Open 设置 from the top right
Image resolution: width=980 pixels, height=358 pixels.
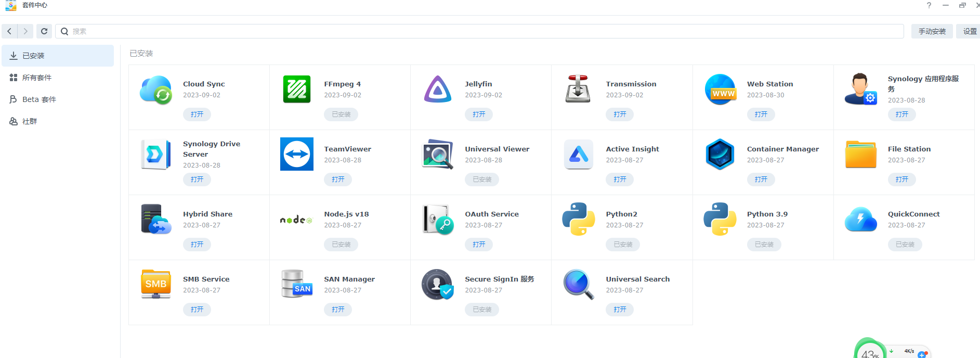pos(969,31)
